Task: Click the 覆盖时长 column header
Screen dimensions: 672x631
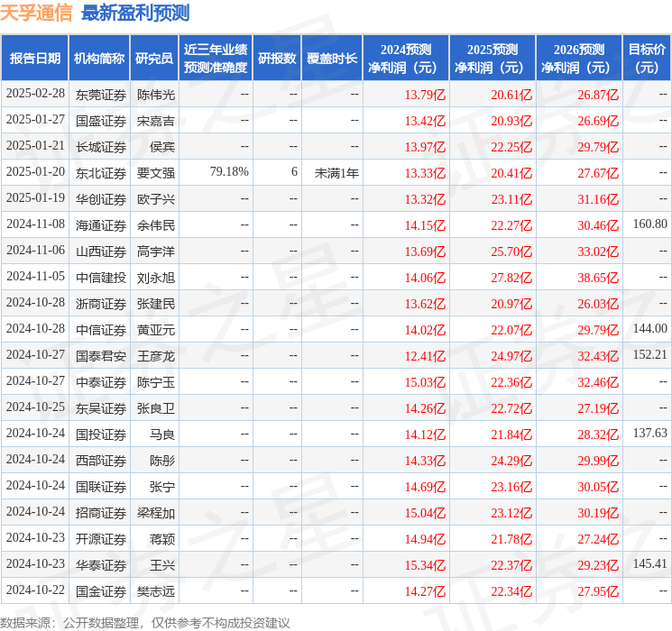Action: coord(332,59)
